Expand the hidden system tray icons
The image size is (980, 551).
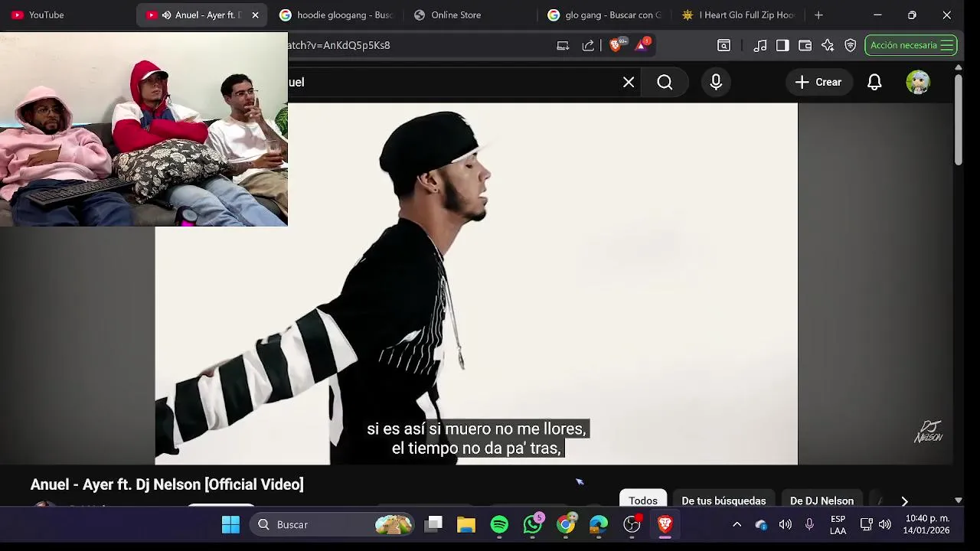tap(737, 524)
